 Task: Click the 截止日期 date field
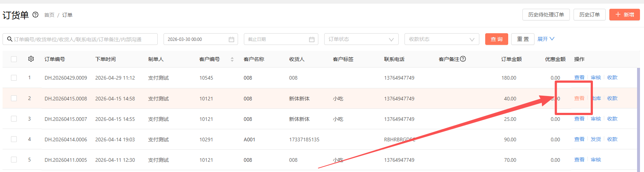[281, 39]
